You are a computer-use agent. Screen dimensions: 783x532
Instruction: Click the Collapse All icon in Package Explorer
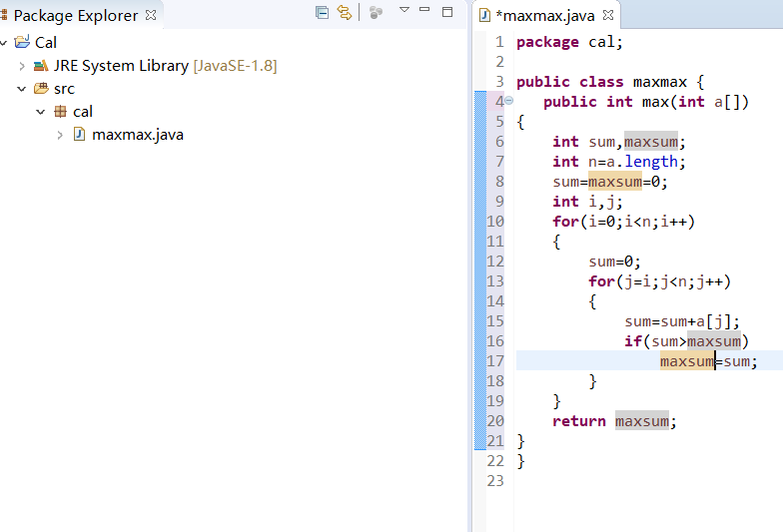coord(322,12)
